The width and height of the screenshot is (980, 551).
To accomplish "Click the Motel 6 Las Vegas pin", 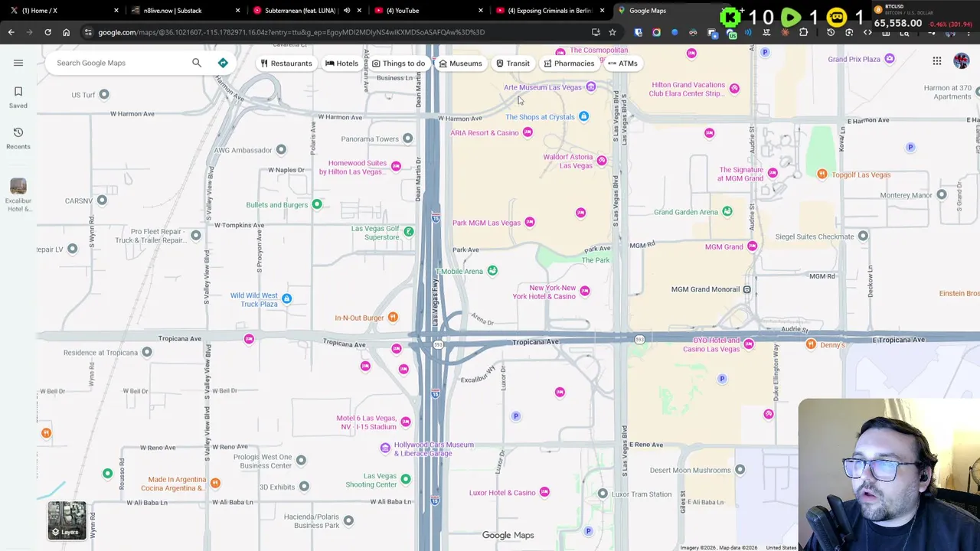I will pyautogui.click(x=406, y=422).
